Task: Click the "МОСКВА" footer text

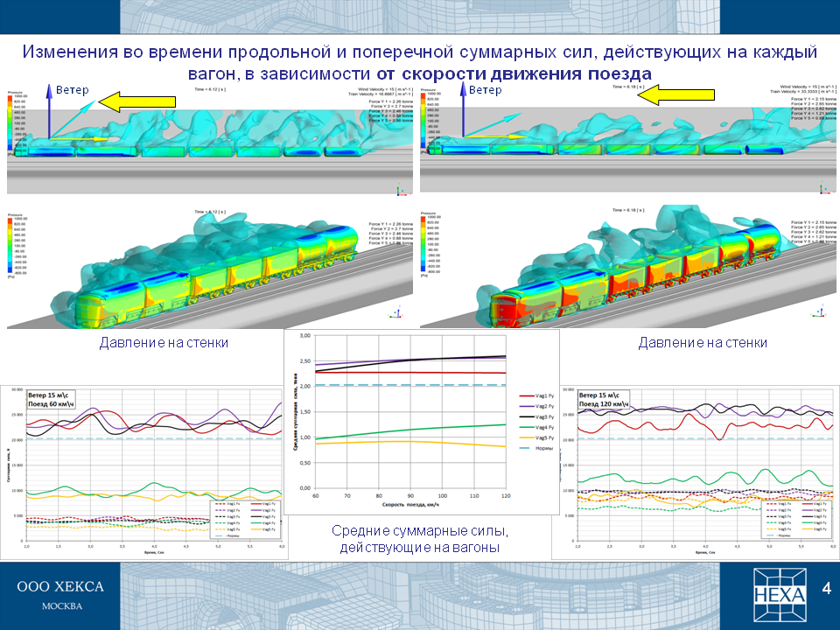Action: (x=62, y=606)
